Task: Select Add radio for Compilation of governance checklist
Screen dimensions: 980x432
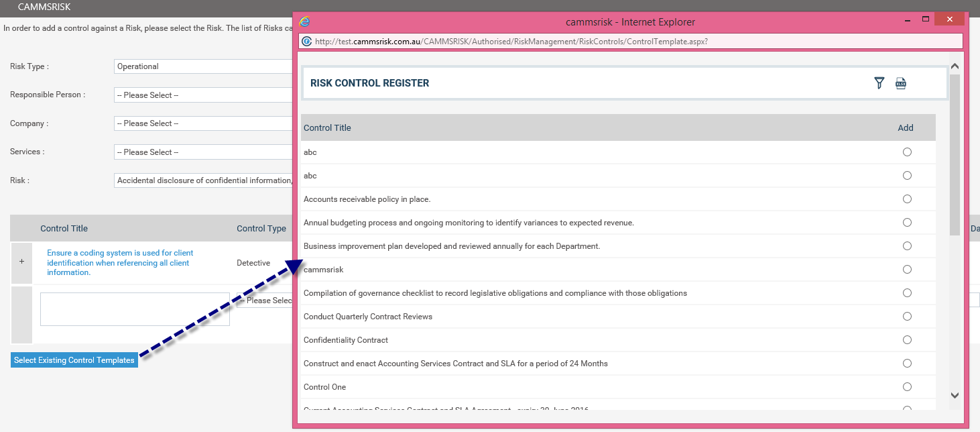Action: coord(907,293)
